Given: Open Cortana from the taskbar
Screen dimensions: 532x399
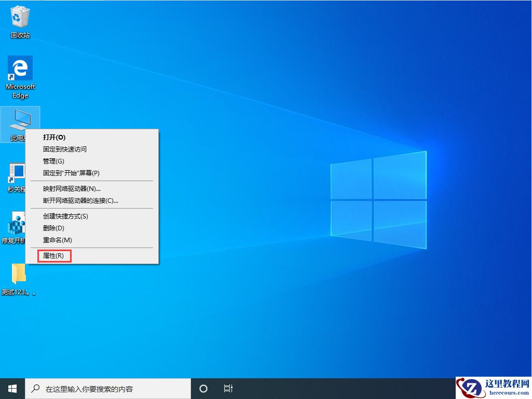Looking at the screenshot, I should point(203,388).
